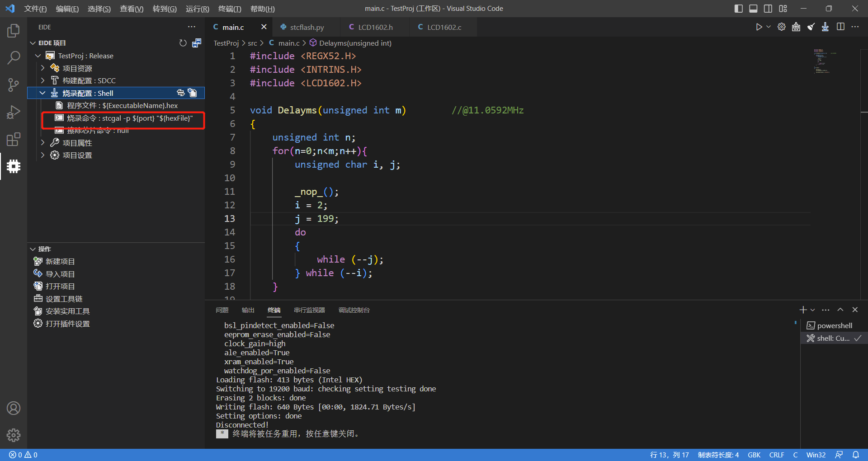Screen dimensions: 868x461
Task: Expand 项目设置 node
Action: pyautogui.click(x=43, y=155)
